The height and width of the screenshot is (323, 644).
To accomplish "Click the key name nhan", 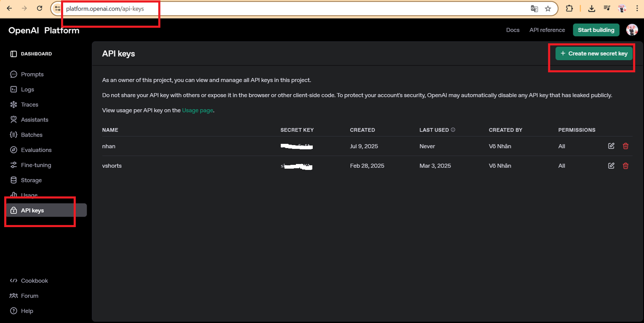I will 109,146.
